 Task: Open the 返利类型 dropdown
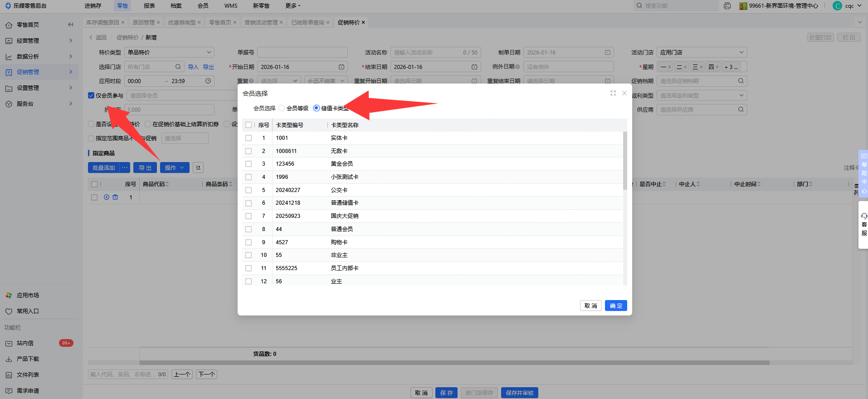click(x=702, y=95)
